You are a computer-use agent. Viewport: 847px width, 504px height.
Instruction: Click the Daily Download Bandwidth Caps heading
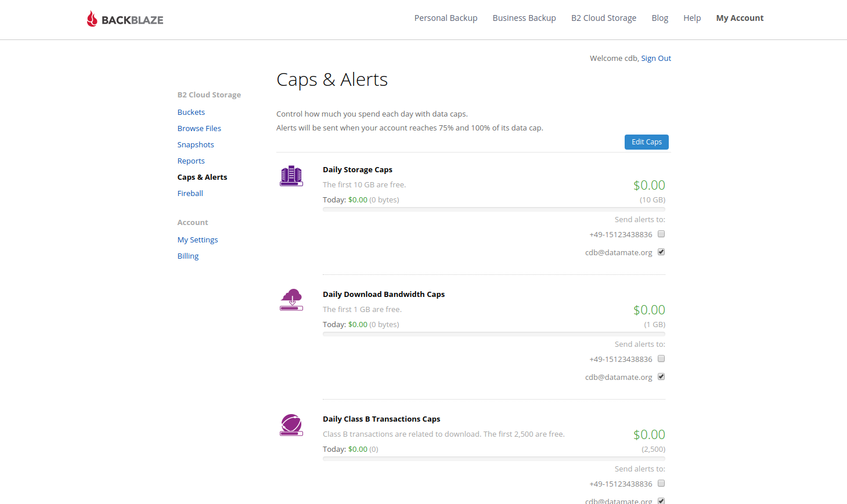pos(384,294)
